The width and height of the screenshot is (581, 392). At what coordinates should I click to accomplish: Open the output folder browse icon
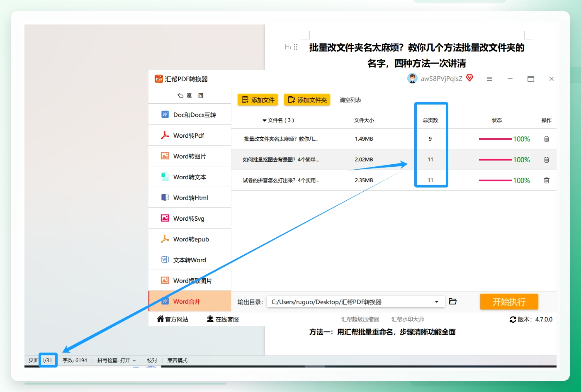(453, 302)
